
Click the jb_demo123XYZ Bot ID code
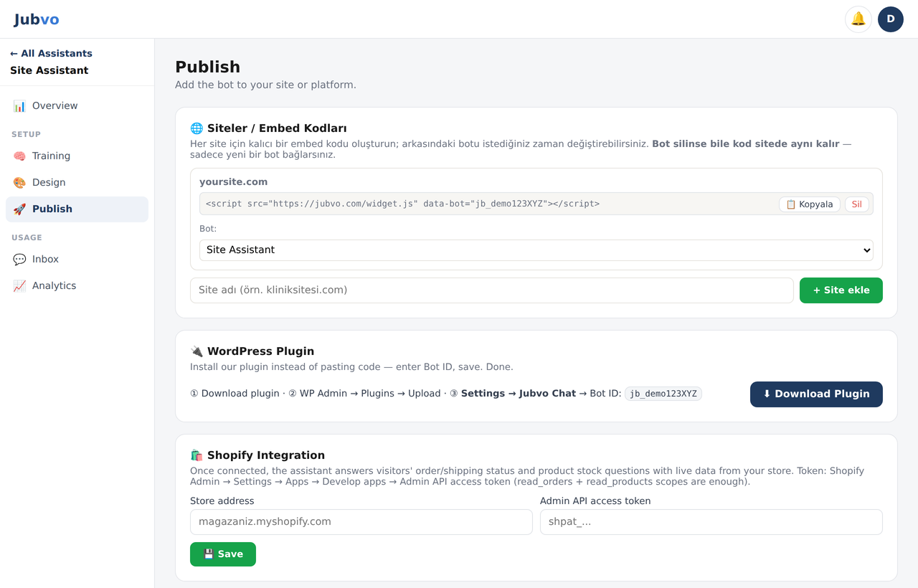point(663,394)
